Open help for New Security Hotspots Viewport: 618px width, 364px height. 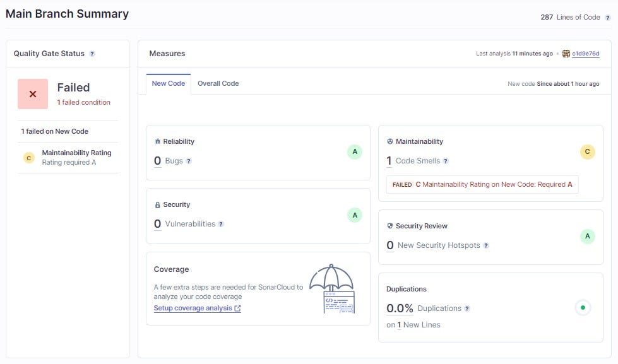[x=485, y=246]
